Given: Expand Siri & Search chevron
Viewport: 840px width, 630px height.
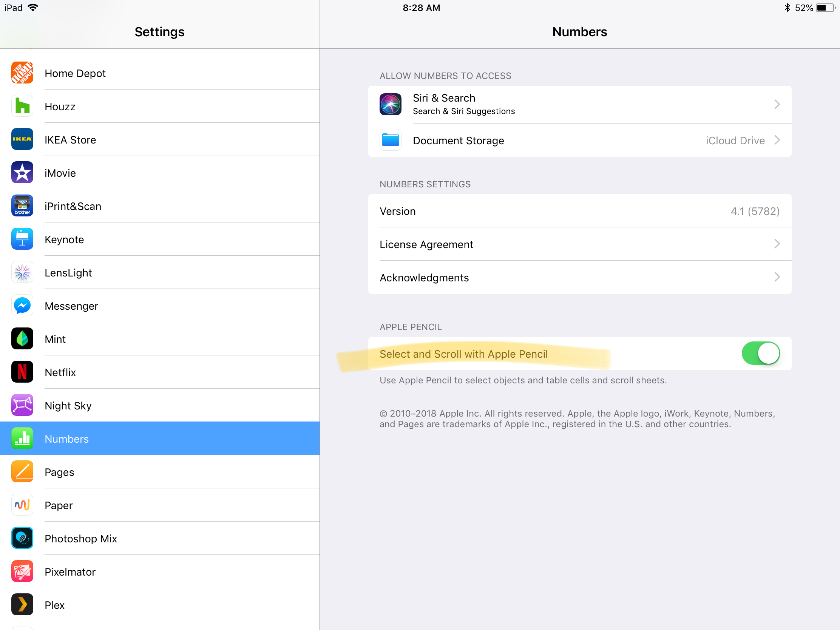Looking at the screenshot, I should [777, 104].
